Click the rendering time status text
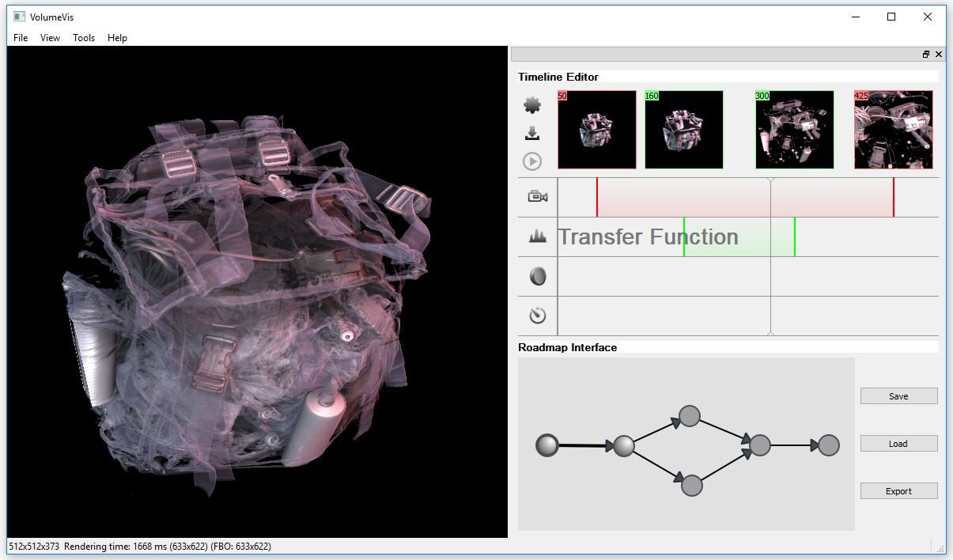The image size is (953, 560). tap(167, 546)
